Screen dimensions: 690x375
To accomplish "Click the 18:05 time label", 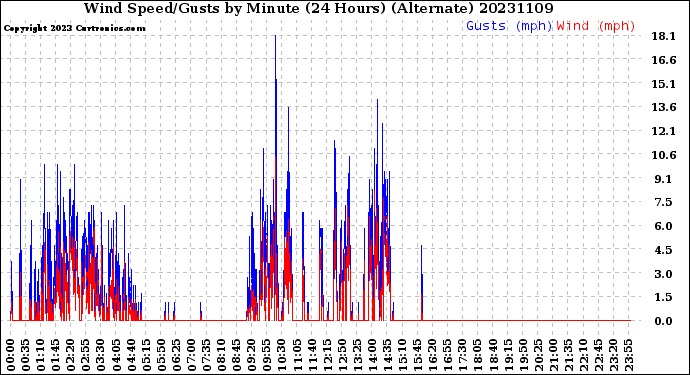I will click(x=478, y=355).
